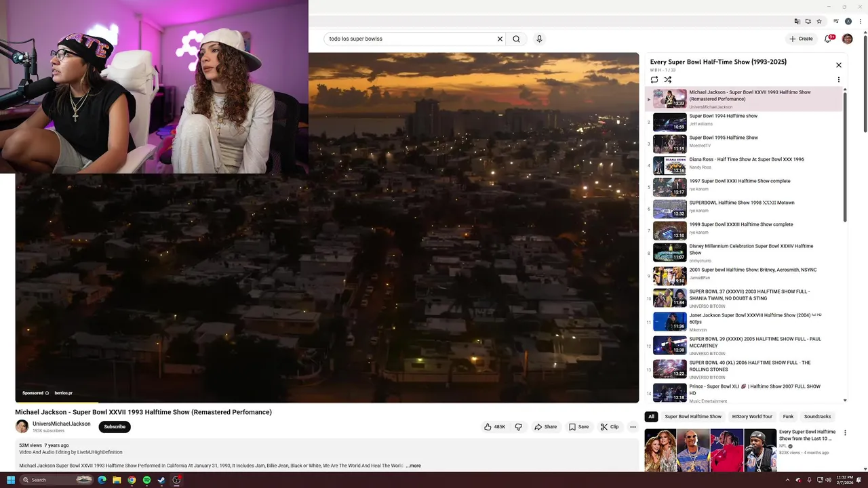Open more actions ellipsis under the video
Screen dimensions: 868x488
point(633,427)
